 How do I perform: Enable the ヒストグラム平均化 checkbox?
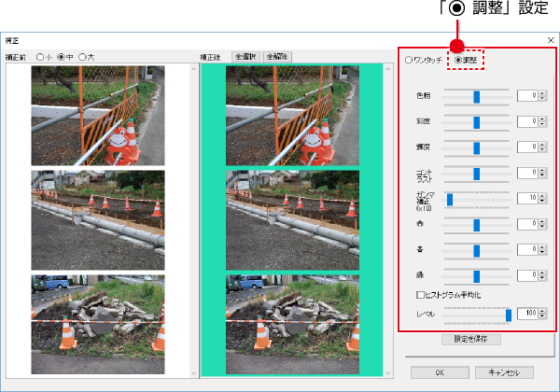(420, 295)
